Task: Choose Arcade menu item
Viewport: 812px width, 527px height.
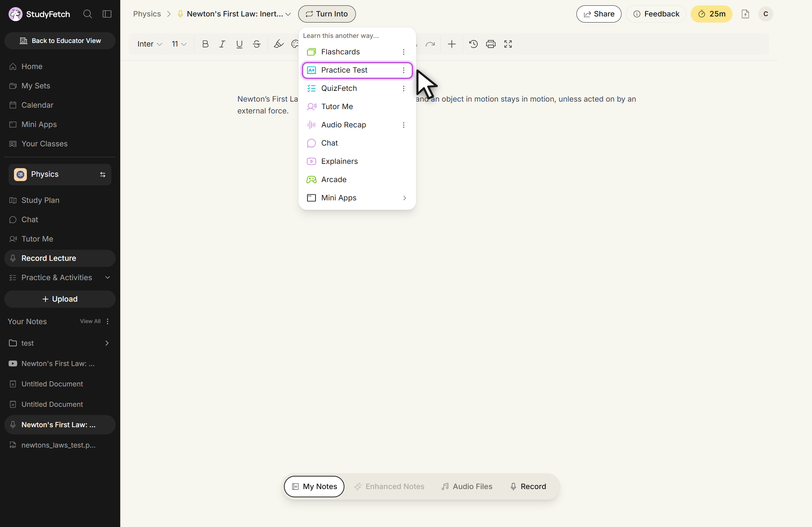Action: click(357, 180)
